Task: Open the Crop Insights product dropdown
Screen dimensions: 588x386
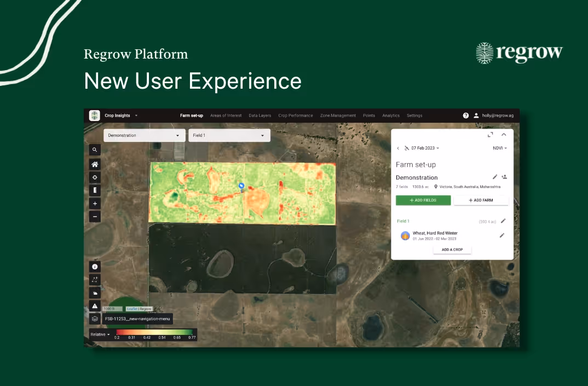Action: (121, 116)
